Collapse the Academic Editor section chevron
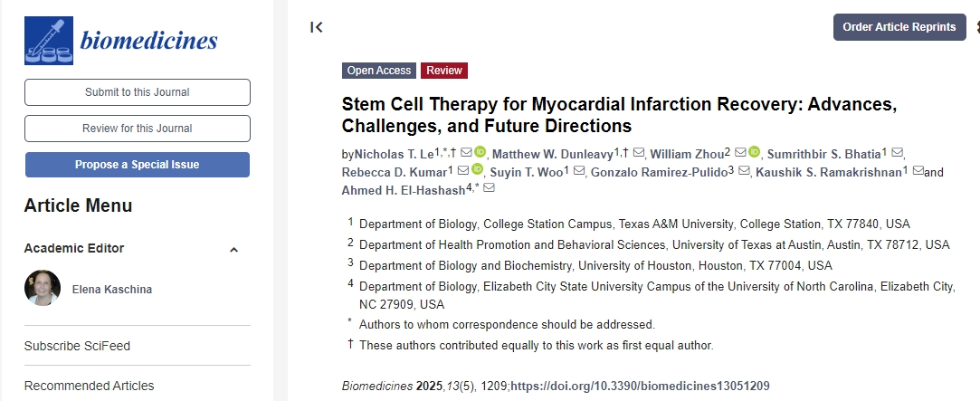980x401 pixels. 233,250
